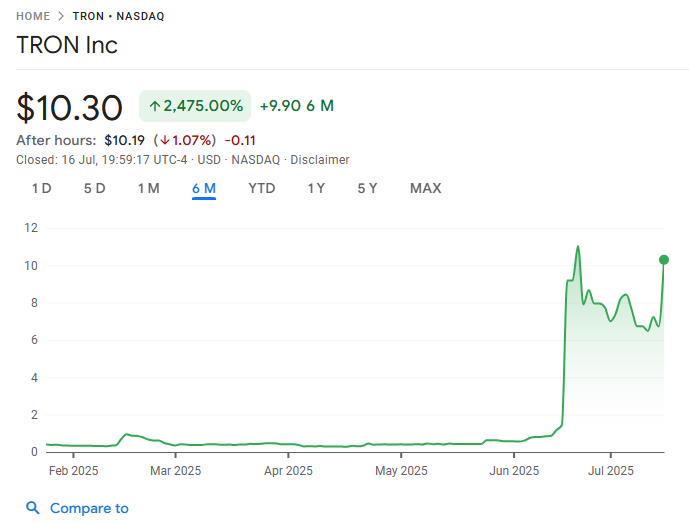The image size is (689, 523).
Task: Click the green up-arrow percentage badge
Action: (x=195, y=106)
